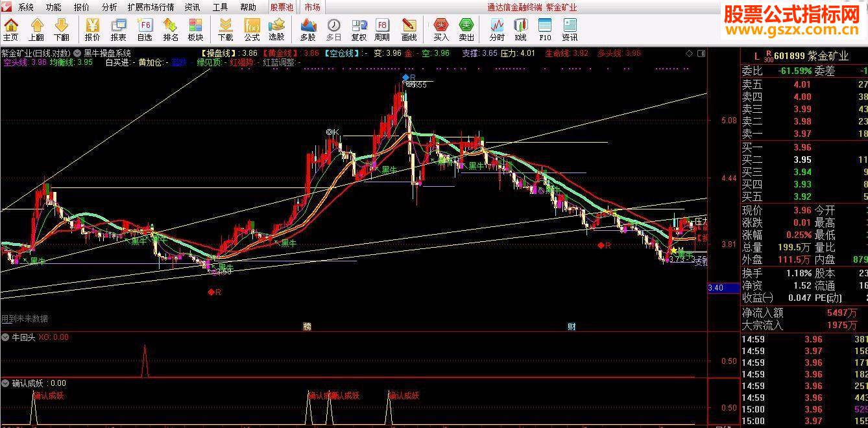Open the 板块 sectors icon
This screenshot has width=868, height=428.
pyautogui.click(x=195, y=30)
